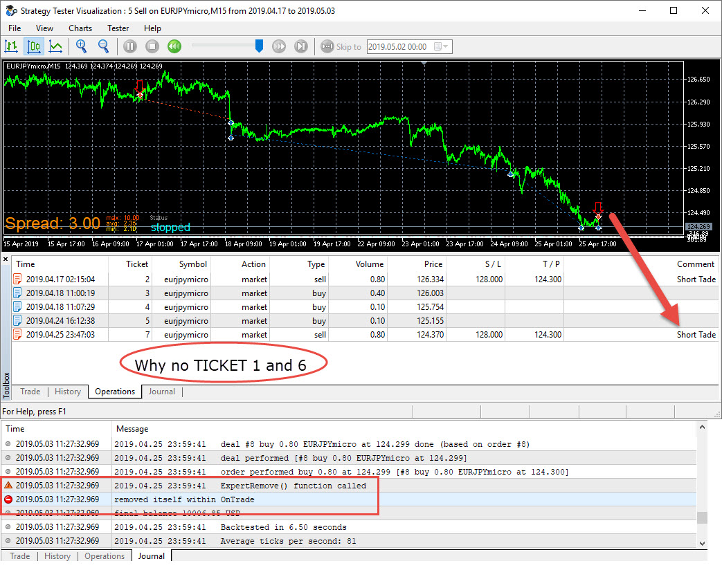Click the speed slider handle
Image resolution: width=722 pixels, height=588 pixels.
(259, 46)
